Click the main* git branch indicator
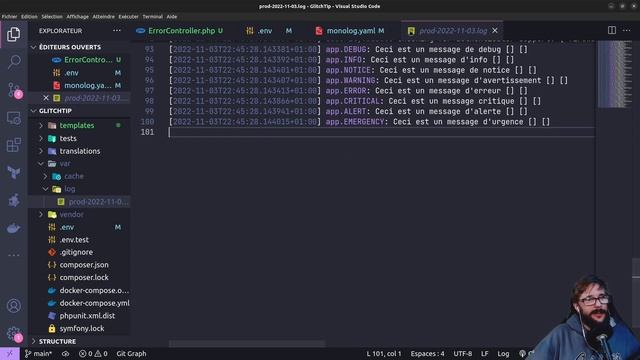Viewport: 640px width, 360px height. (38, 353)
